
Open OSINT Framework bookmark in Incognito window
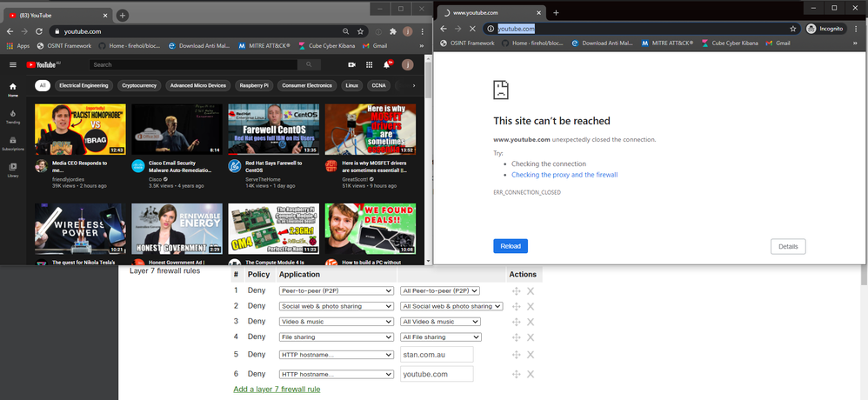coord(467,43)
